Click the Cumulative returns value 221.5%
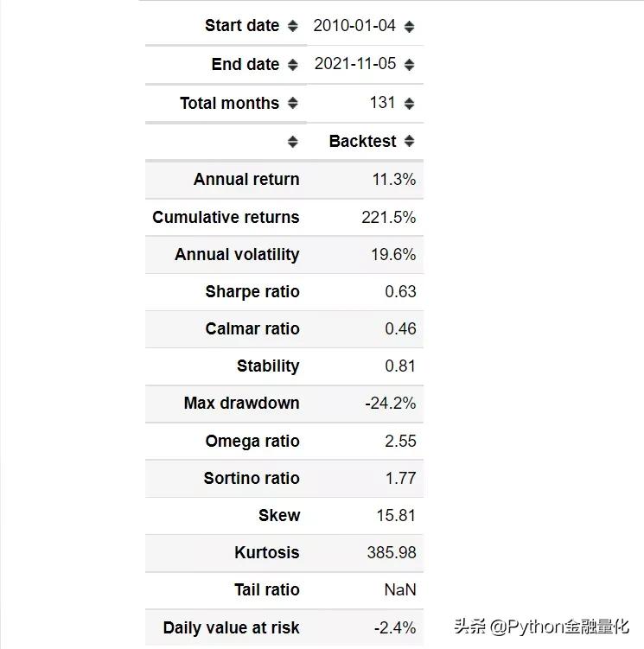 [x=388, y=217]
